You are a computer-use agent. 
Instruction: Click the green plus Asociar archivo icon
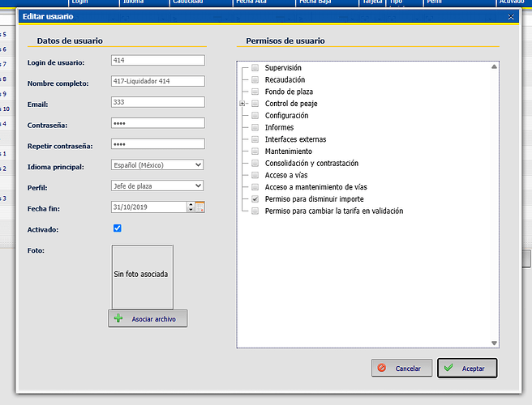118,318
